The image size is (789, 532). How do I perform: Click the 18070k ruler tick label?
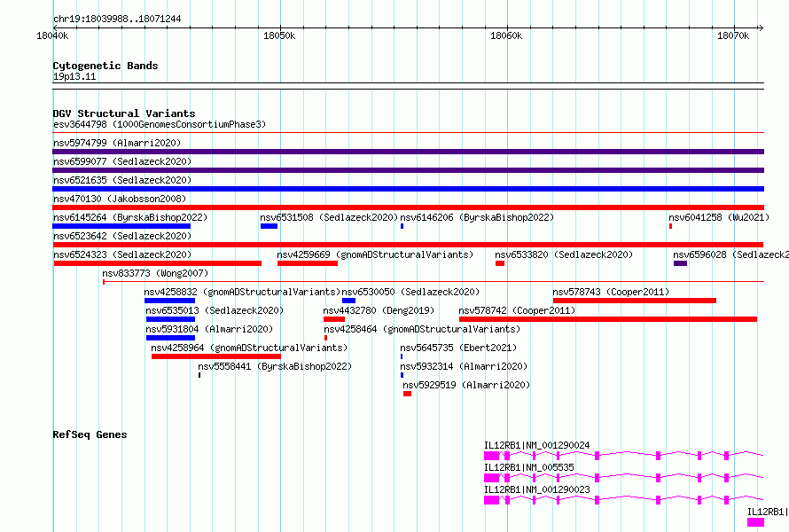click(x=733, y=35)
